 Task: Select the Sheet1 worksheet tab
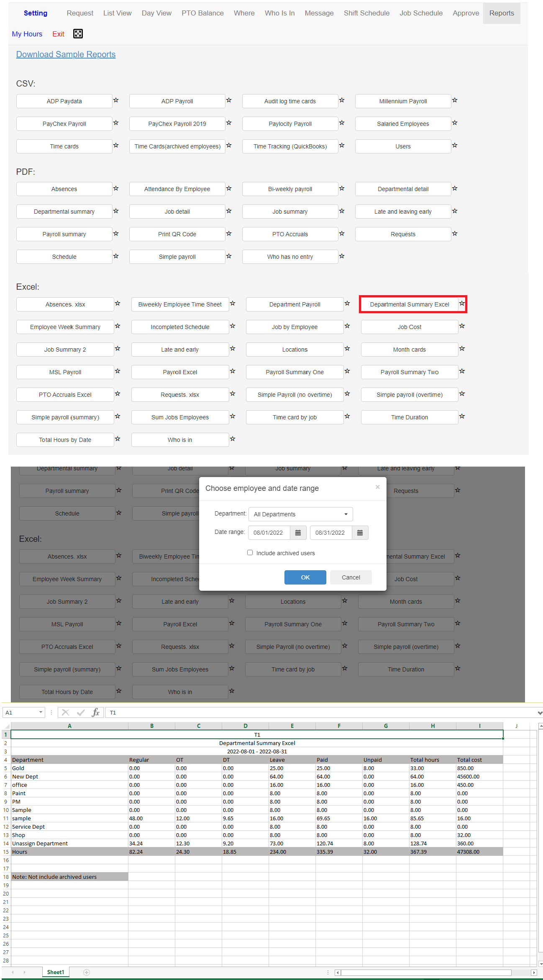56,972
